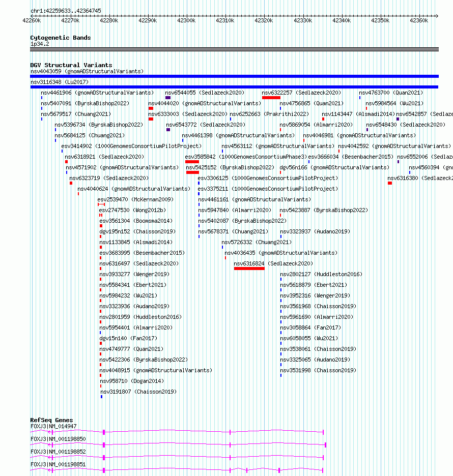This screenshot has width=453, height=476.
Task: Click nsv958710 (Dogan2014) label
Action: 132,381
